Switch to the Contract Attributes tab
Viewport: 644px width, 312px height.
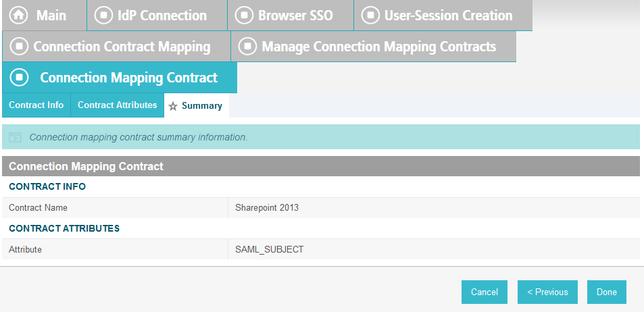117,105
